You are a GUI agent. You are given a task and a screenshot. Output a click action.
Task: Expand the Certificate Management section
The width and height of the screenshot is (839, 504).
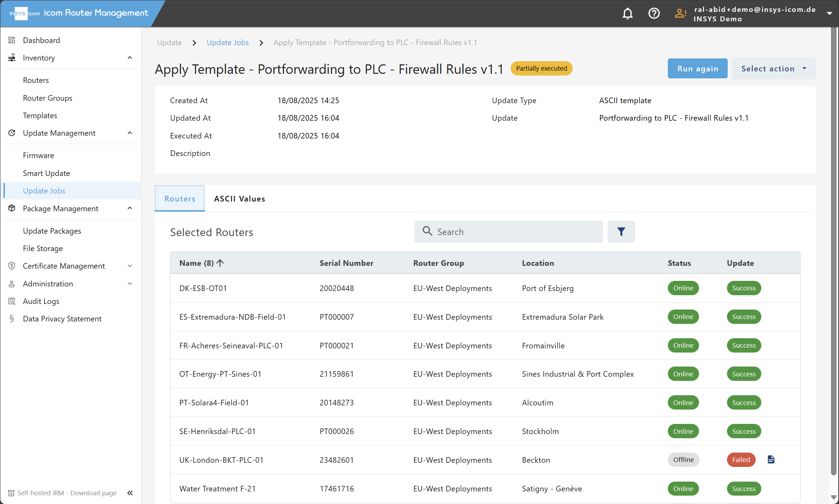(x=130, y=266)
